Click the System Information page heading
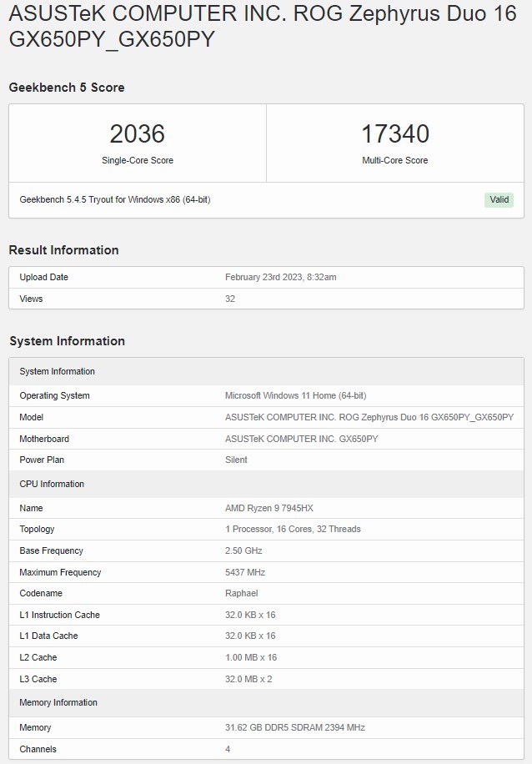 (68, 341)
